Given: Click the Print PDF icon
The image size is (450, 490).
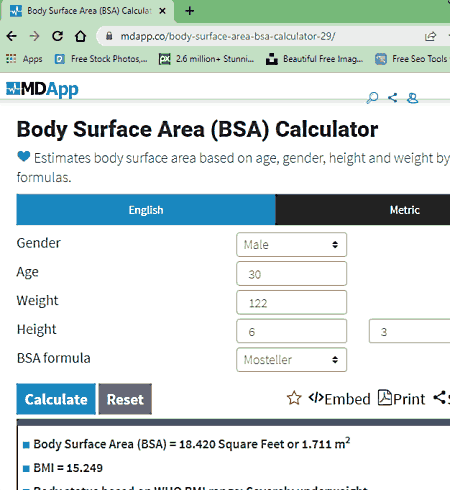Looking at the screenshot, I should (385, 397).
